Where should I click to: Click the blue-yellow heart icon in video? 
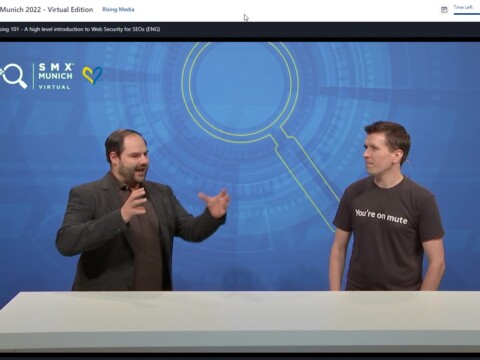coord(92,75)
